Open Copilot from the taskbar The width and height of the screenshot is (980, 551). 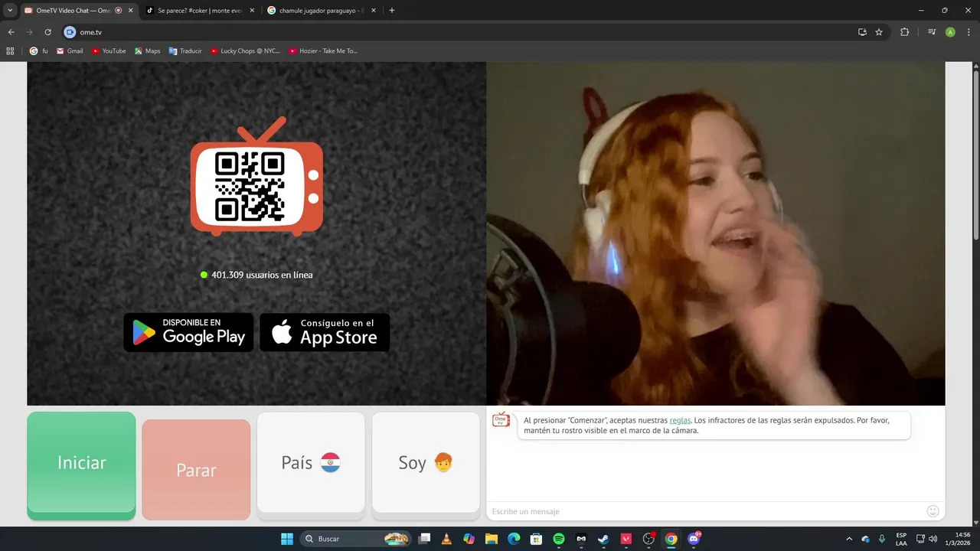pyautogui.click(x=469, y=539)
